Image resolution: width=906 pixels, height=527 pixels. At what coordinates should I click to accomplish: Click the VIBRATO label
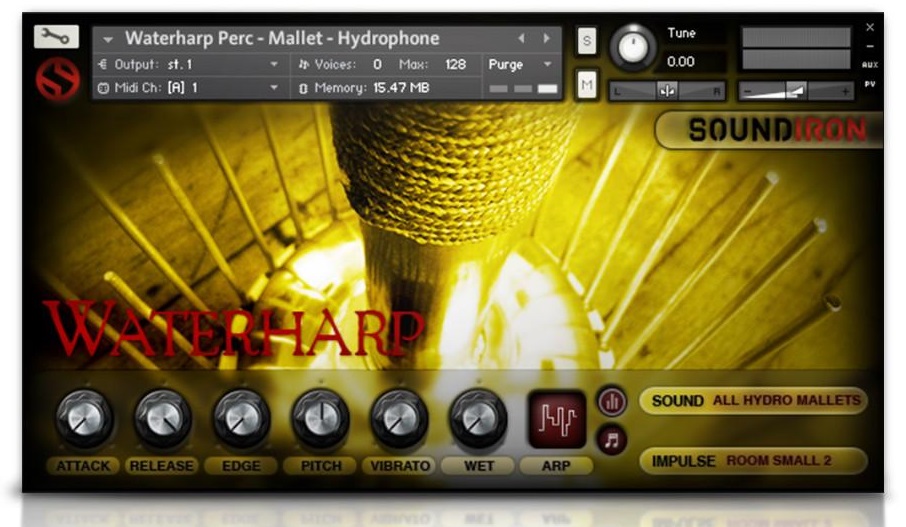(x=400, y=466)
